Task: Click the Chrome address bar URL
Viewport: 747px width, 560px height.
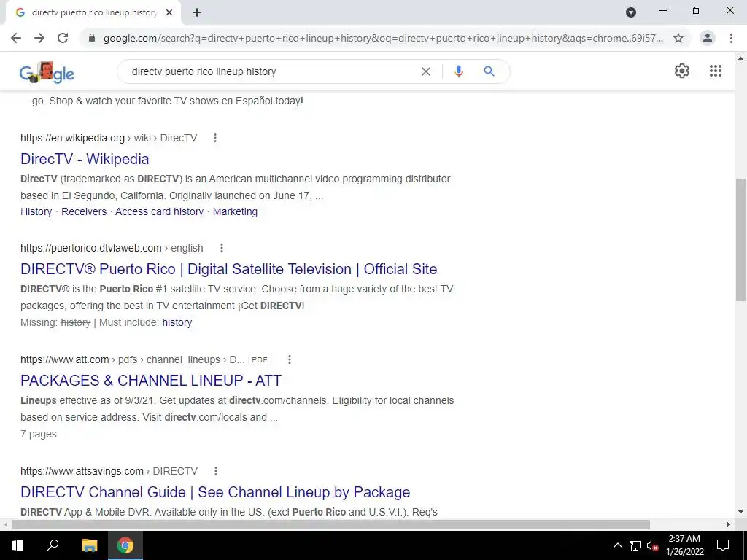Action: point(383,38)
